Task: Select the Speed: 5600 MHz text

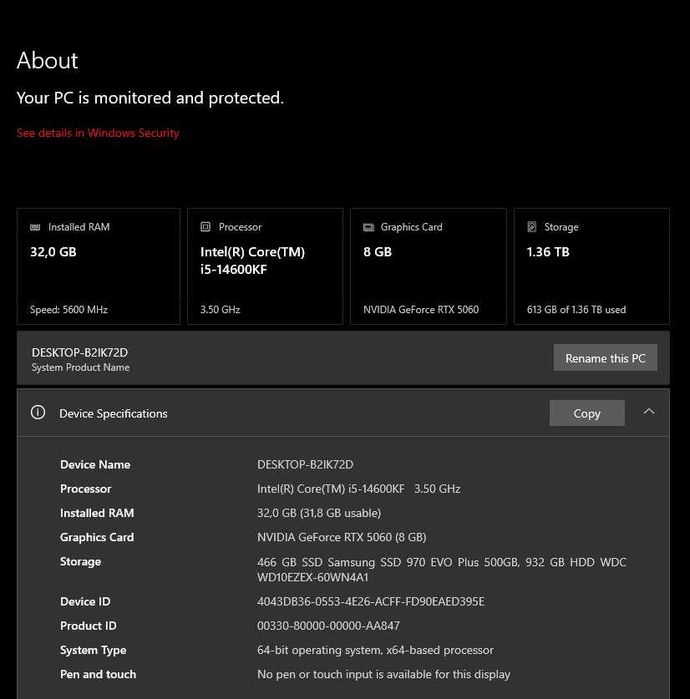Action: tap(69, 310)
